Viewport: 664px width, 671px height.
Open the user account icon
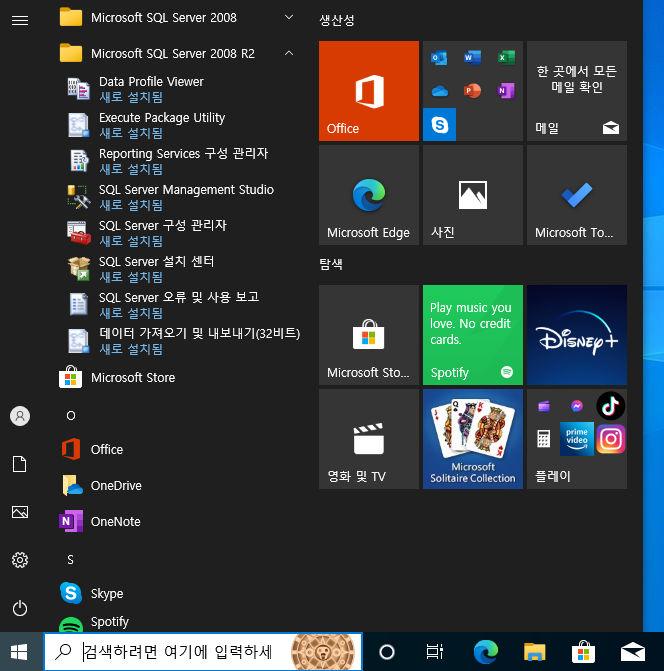point(20,416)
